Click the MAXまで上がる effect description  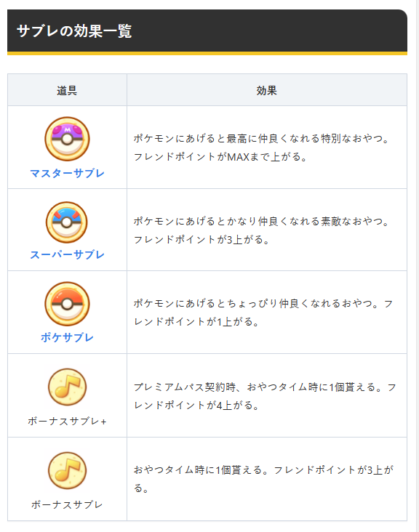262,148
